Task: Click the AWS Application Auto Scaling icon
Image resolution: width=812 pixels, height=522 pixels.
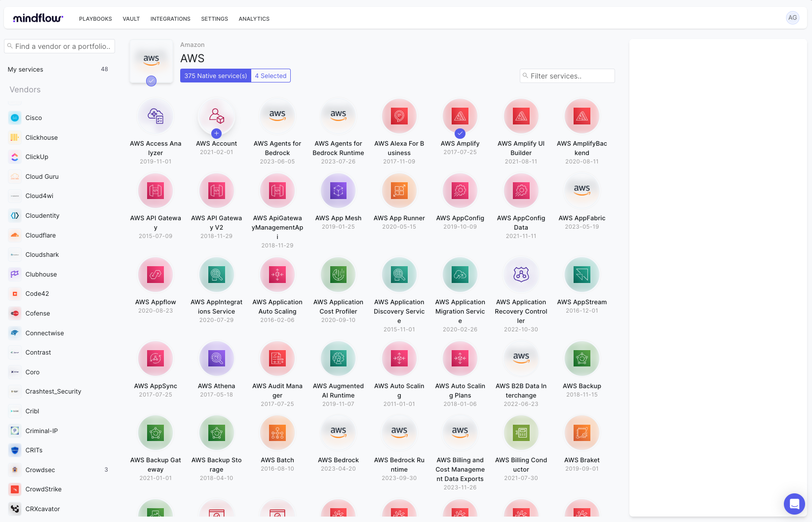Action: tap(277, 275)
